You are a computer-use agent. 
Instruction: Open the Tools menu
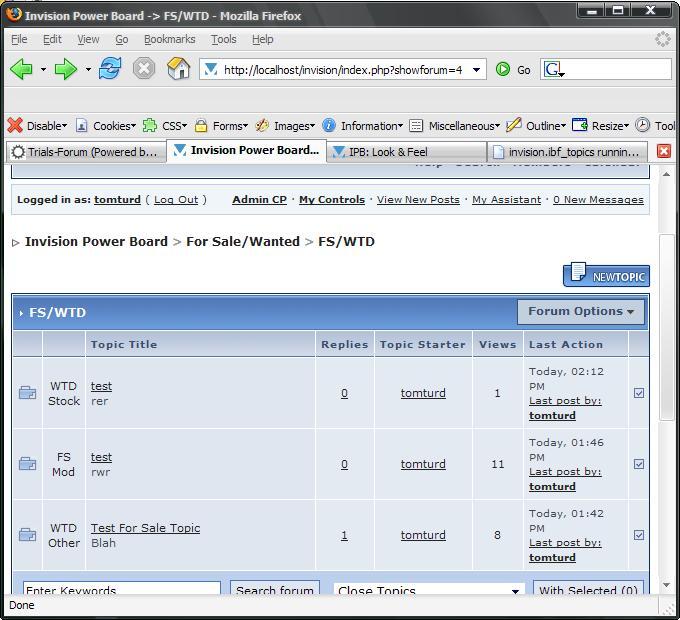[x=224, y=39]
